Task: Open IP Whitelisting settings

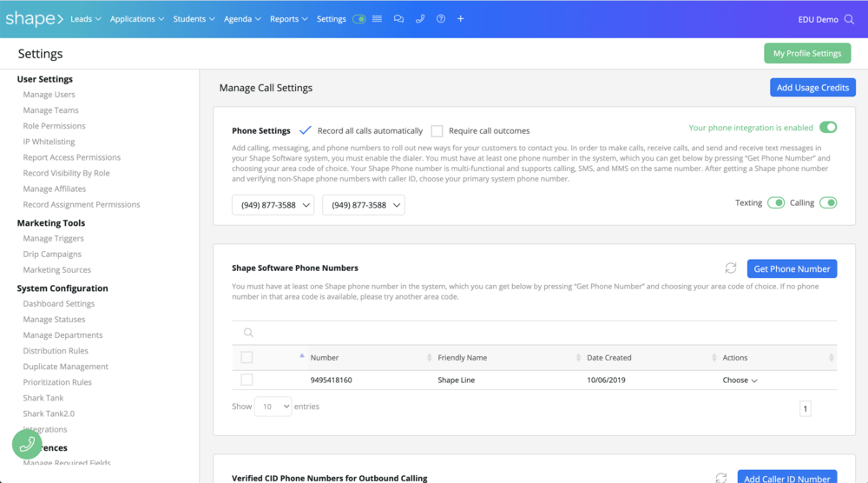Action: pyautogui.click(x=49, y=142)
